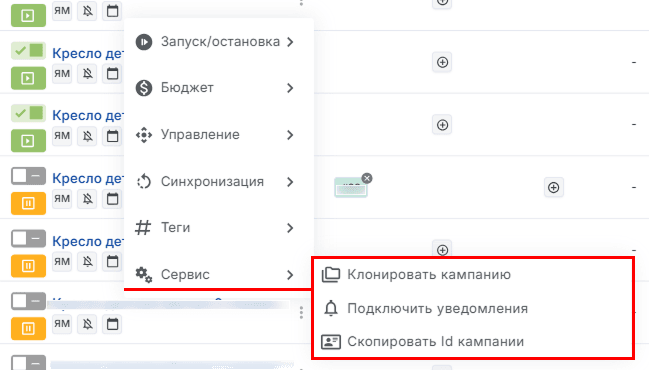Click ЯМ badge in blurred-name three-dots row
The width and height of the screenshot is (649, 370).
[62, 323]
